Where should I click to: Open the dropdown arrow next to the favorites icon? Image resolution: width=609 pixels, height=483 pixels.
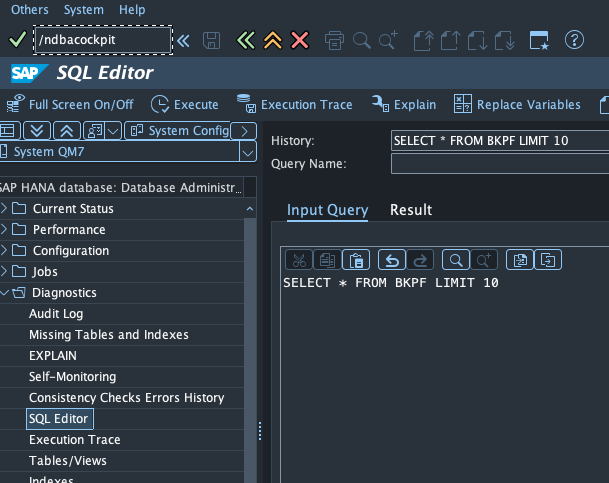click(x=113, y=131)
